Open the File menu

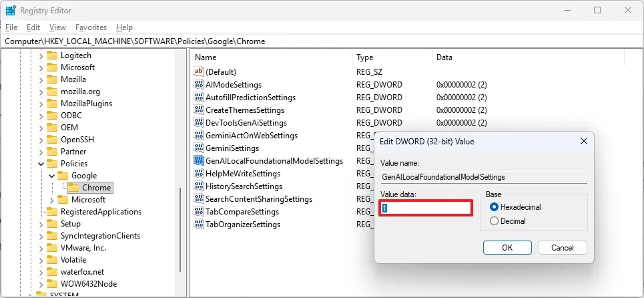pos(11,27)
